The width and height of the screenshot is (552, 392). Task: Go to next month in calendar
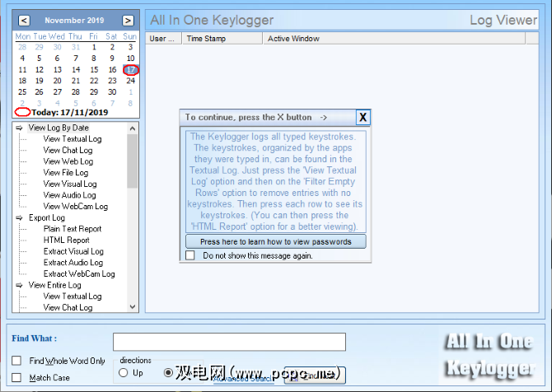128,21
